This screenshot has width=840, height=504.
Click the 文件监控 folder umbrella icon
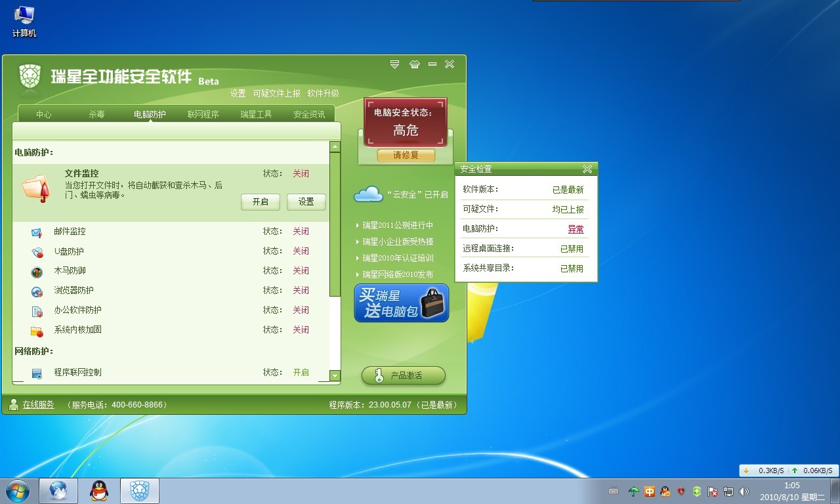pyautogui.click(x=35, y=189)
